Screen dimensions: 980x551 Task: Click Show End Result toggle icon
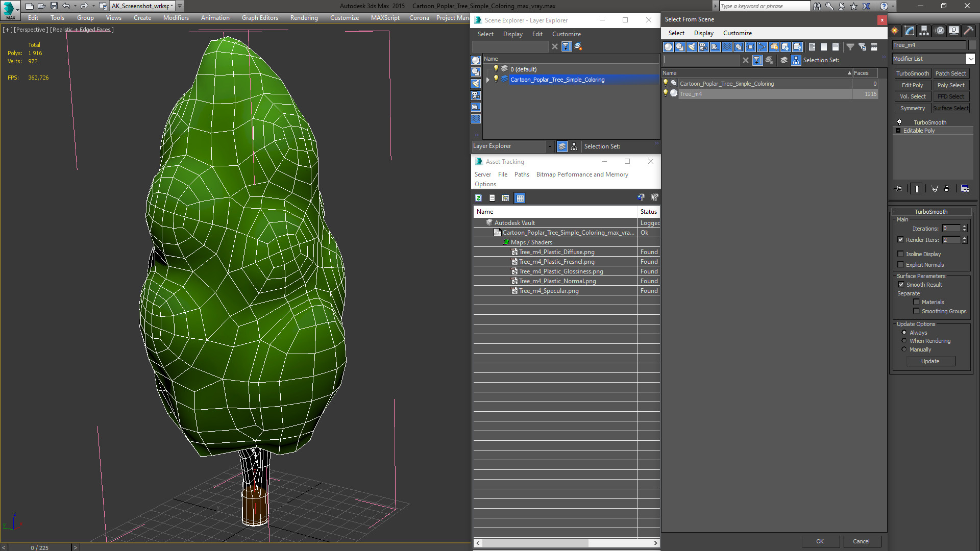tap(917, 189)
